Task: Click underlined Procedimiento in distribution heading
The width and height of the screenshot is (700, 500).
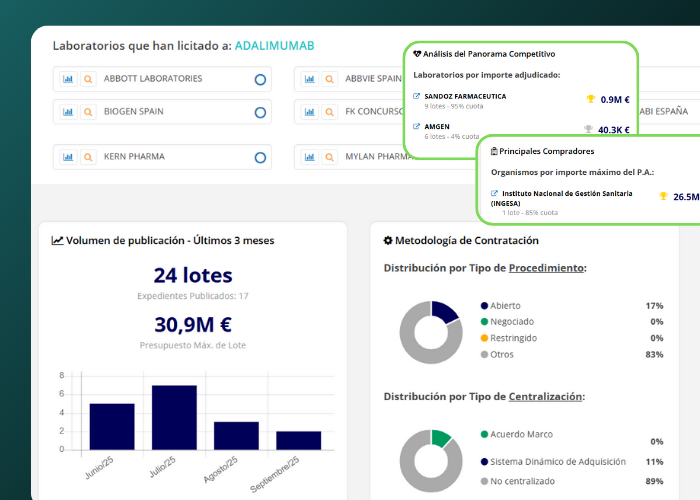Action: point(546,268)
